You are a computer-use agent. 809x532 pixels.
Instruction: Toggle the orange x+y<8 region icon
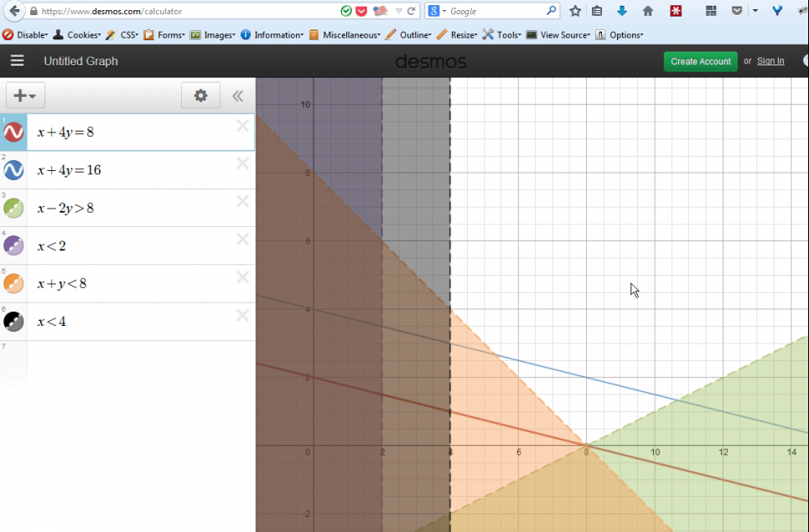coord(13,284)
